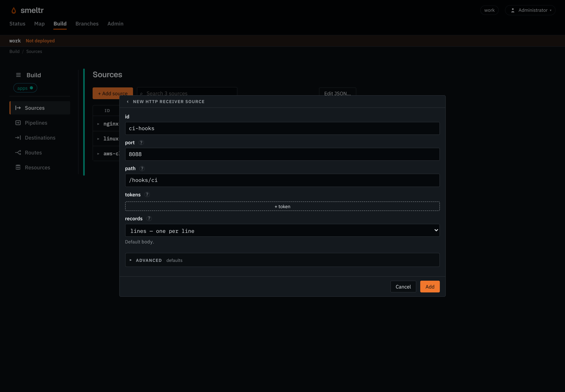Click the Destinations icon in sidebar

pos(18,138)
